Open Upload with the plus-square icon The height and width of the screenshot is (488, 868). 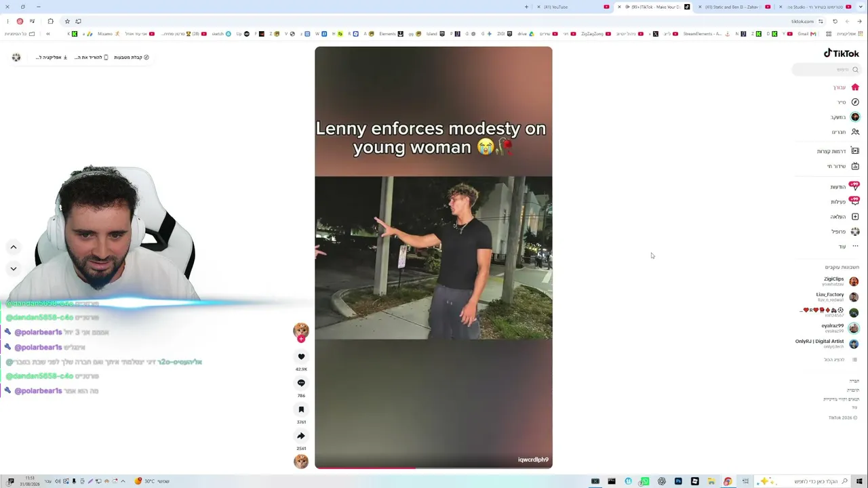click(x=855, y=216)
